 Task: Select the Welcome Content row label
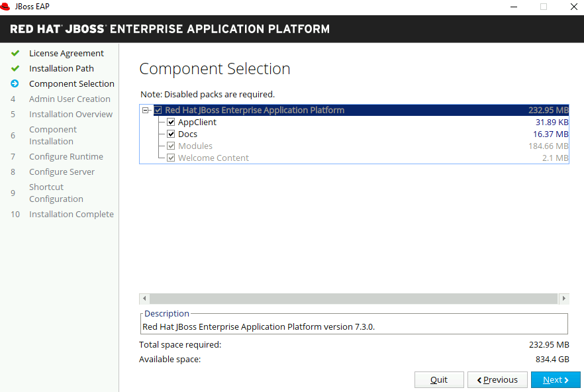213,158
